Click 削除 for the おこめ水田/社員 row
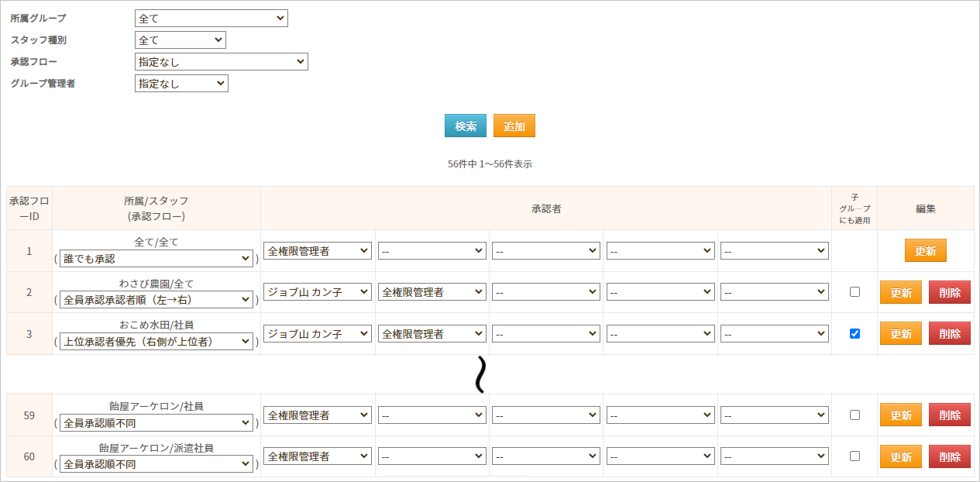 coord(949,334)
